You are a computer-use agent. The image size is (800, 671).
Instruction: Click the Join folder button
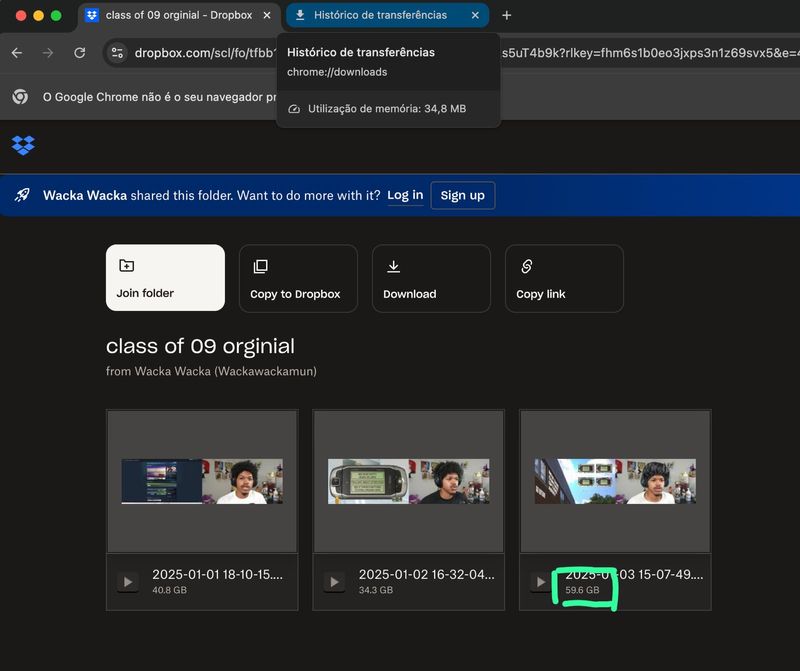click(165, 278)
